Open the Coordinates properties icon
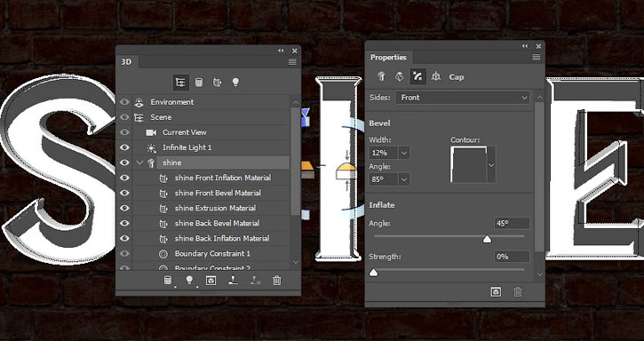Screen dimensions: 644x341 (x=436, y=77)
